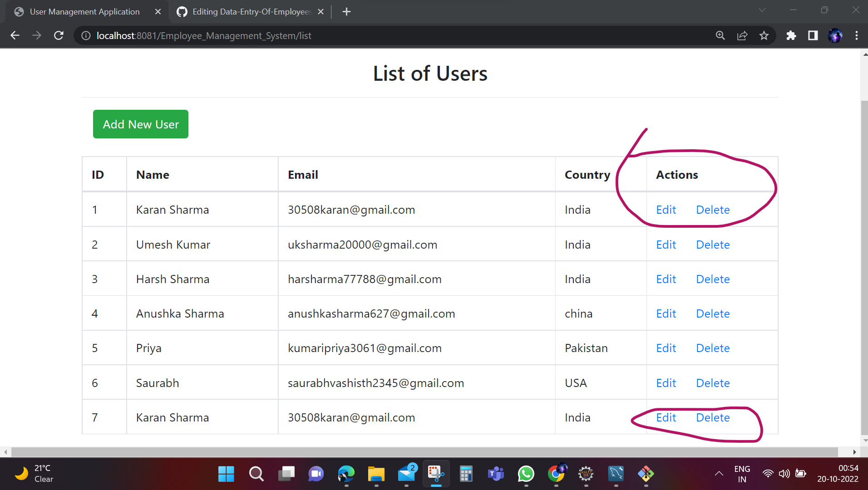
Task: Edit the user Priya
Action: [666, 348]
